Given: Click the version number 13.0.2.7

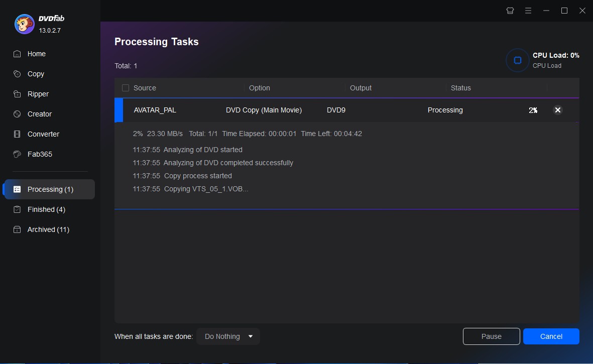Looking at the screenshot, I should click(50, 30).
